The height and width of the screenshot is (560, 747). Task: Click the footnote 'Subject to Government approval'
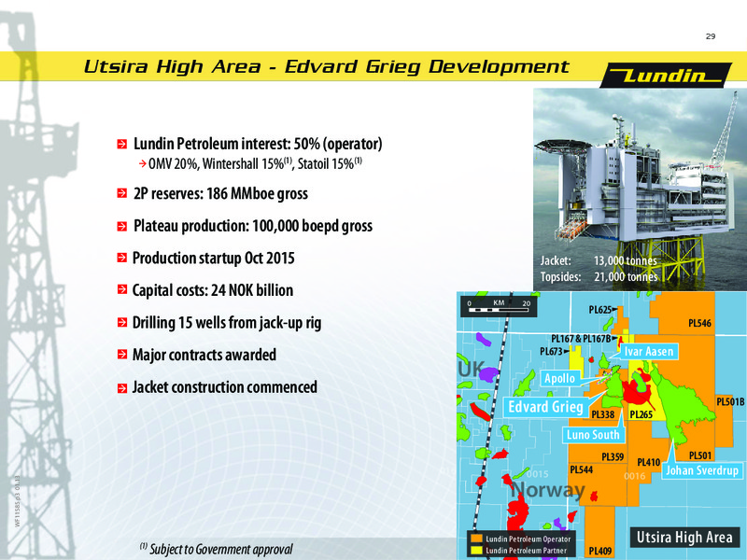(217, 549)
